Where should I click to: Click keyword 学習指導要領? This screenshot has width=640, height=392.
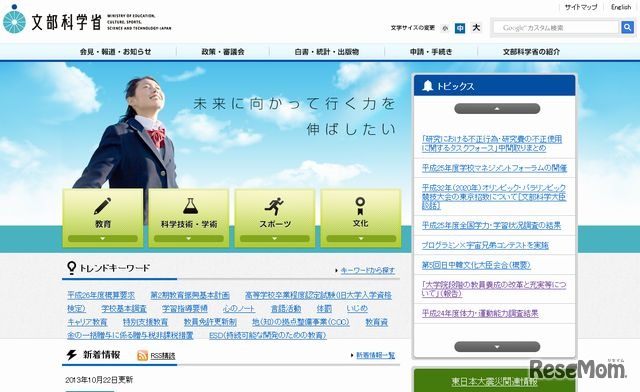(184, 309)
